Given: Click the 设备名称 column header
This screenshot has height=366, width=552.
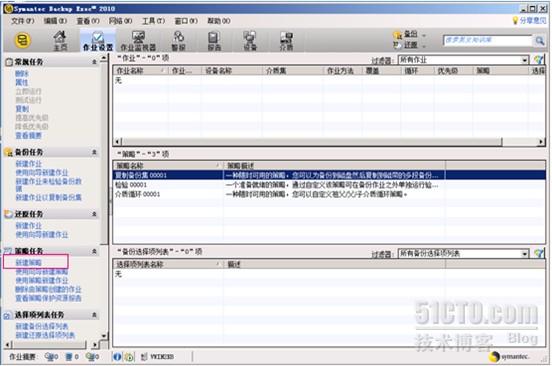Looking at the screenshot, I should pos(232,71).
